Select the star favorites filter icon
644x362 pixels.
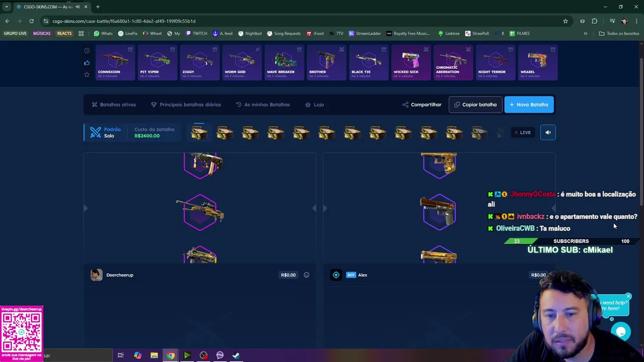[87, 74]
